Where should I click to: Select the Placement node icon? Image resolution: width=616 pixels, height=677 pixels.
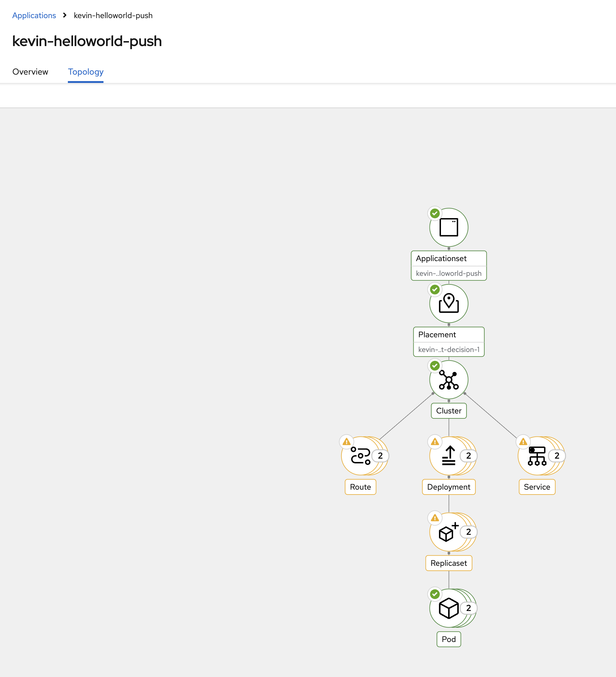click(x=448, y=303)
